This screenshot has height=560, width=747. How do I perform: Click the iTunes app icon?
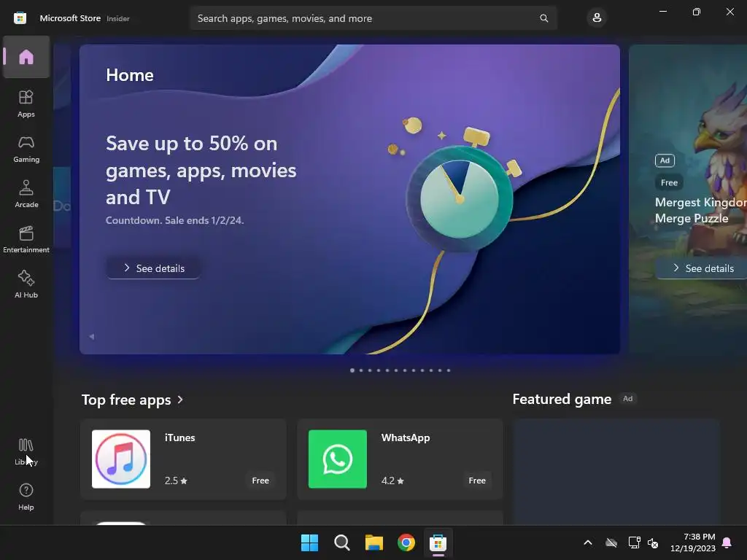[x=121, y=459]
